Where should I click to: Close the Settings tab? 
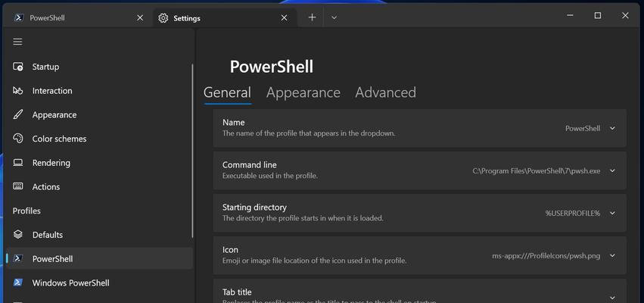pos(285,17)
